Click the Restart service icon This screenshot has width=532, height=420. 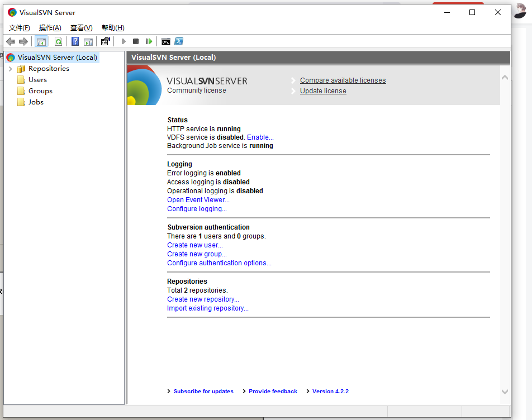coord(149,41)
